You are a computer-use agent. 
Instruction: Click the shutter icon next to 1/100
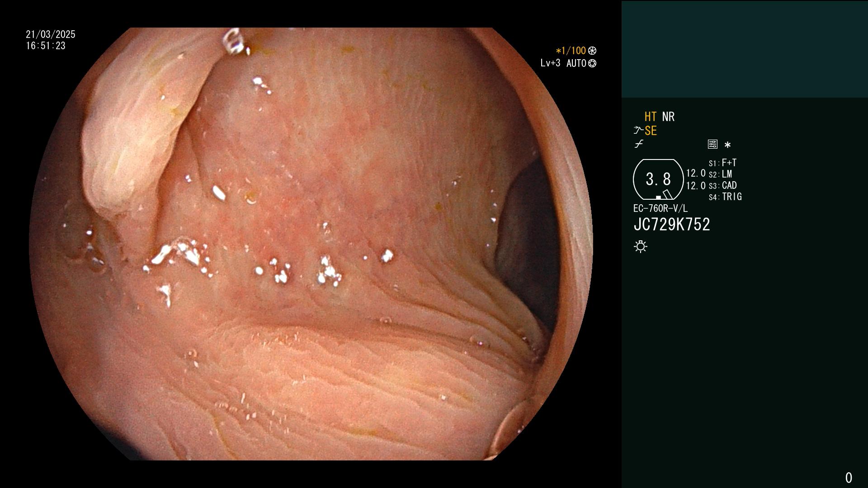coord(592,51)
